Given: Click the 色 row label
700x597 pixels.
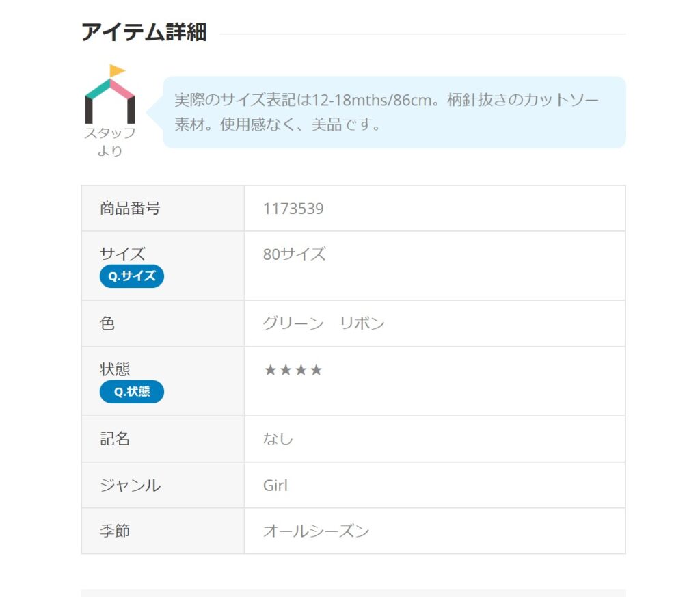Looking at the screenshot, I should click(x=107, y=323).
